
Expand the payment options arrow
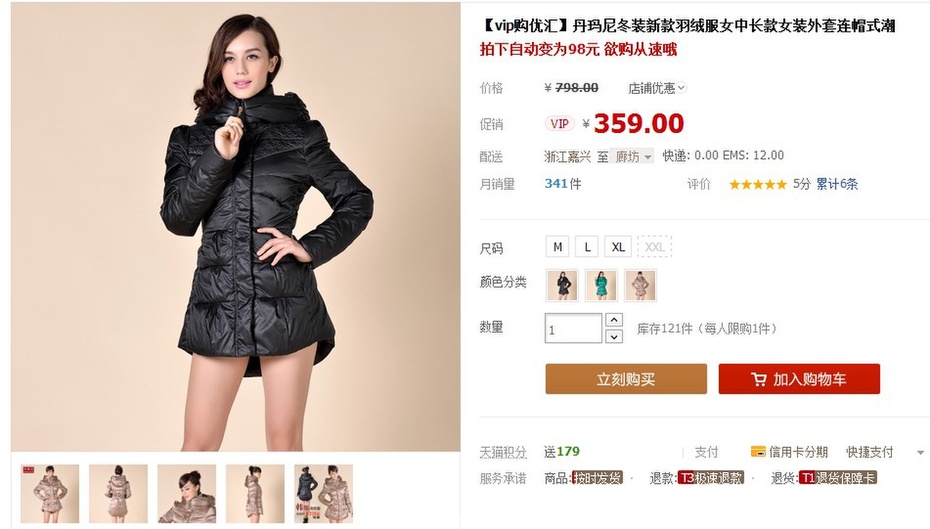pyautogui.click(x=921, y=452)
